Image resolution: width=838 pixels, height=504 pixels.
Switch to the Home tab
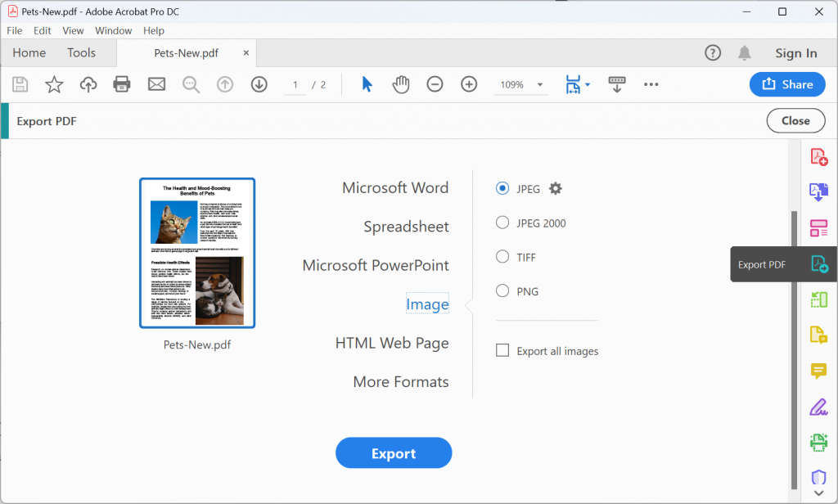(29, 52)
